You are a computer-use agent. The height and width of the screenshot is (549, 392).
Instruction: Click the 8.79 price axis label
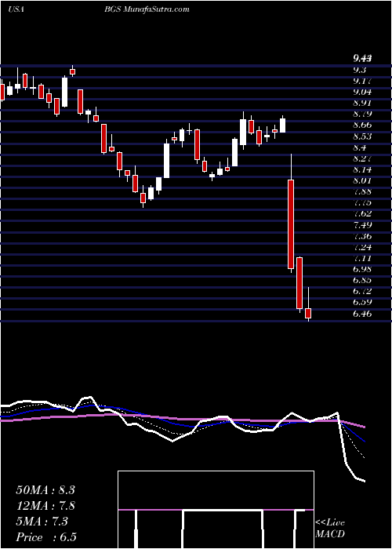click(x=364, y=114)
